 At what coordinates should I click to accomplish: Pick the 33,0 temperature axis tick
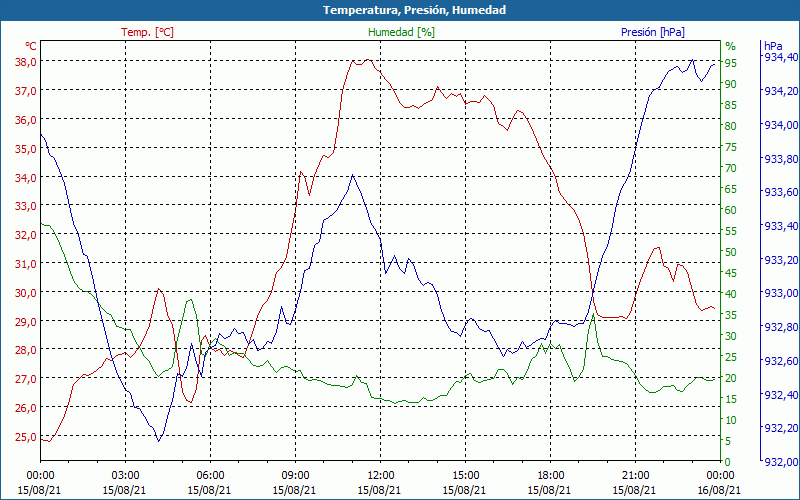(26, 206)
